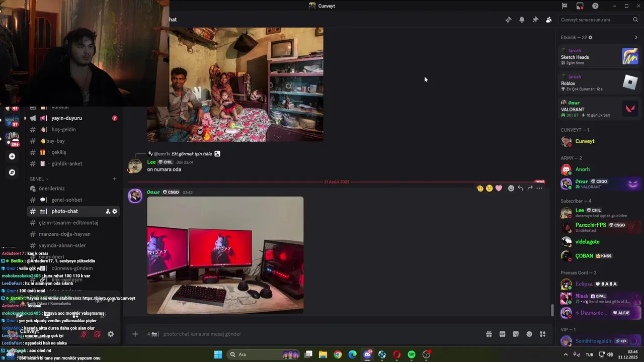Open the Roblox activity card
The height and width of the screenshot is (362, 644).
599,82
